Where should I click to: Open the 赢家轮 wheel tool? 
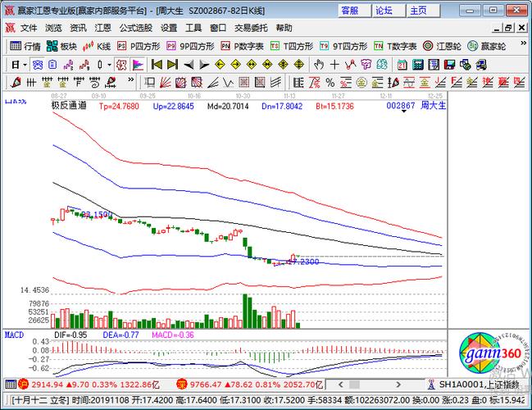487,46
